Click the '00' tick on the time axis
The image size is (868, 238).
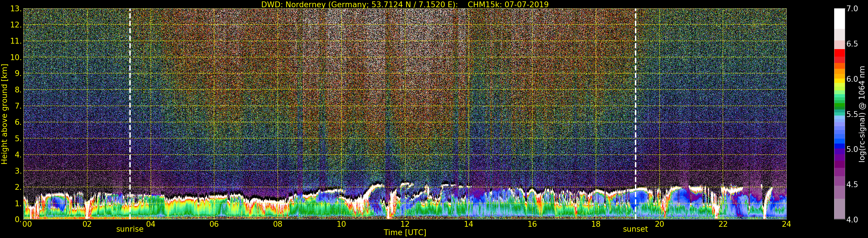[x=27, y=224]
